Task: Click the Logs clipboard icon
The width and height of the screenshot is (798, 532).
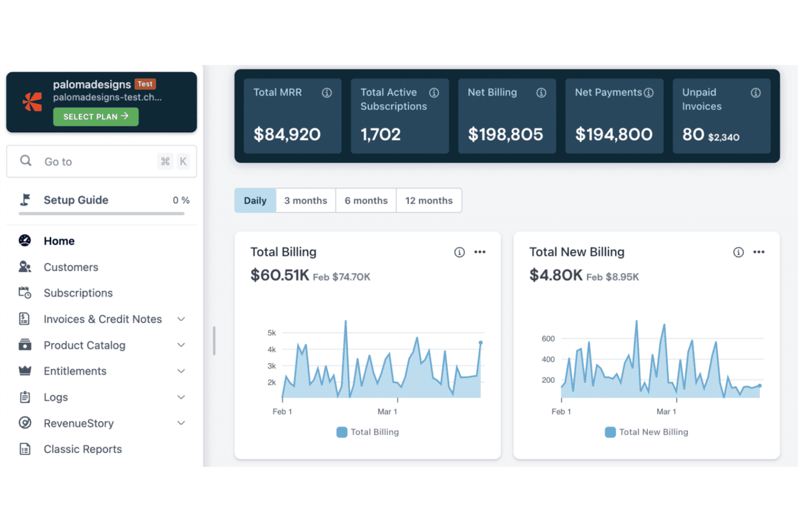Action: click(x=25, y=397)
